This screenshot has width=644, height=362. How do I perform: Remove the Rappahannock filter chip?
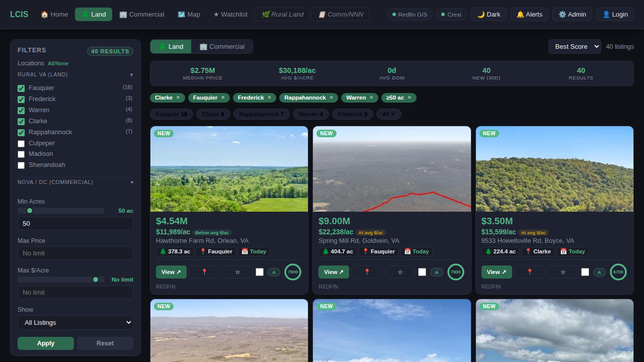[331, 98]
